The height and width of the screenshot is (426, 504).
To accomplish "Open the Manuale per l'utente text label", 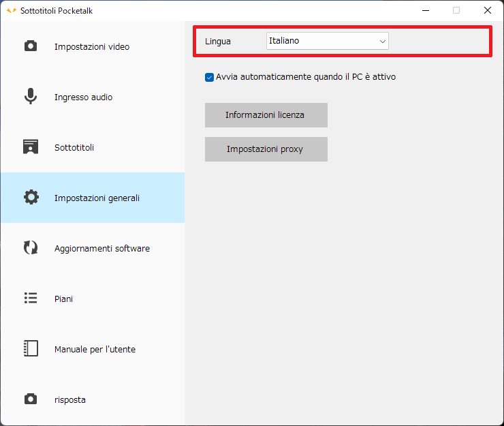I will point(95,350).
